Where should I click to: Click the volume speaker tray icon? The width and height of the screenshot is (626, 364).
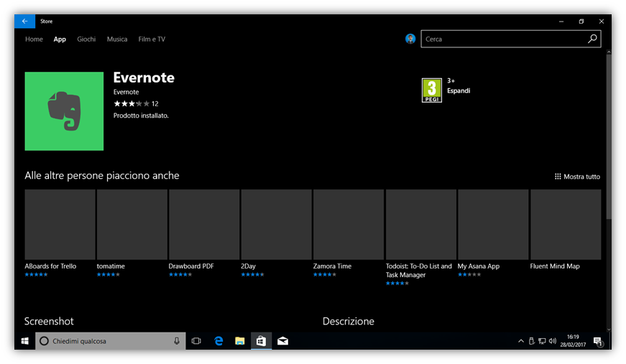[553, 341]
